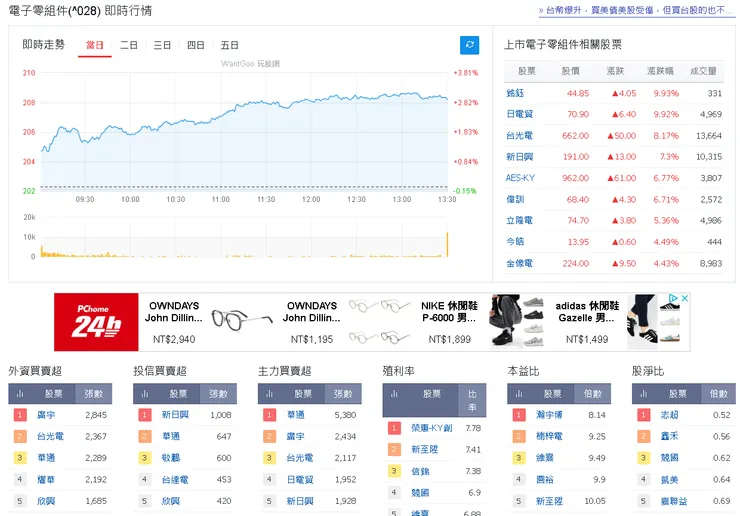Click bar chart icon in 外資買賣超 header
740x516 pixels.
(x=20, y=394)
